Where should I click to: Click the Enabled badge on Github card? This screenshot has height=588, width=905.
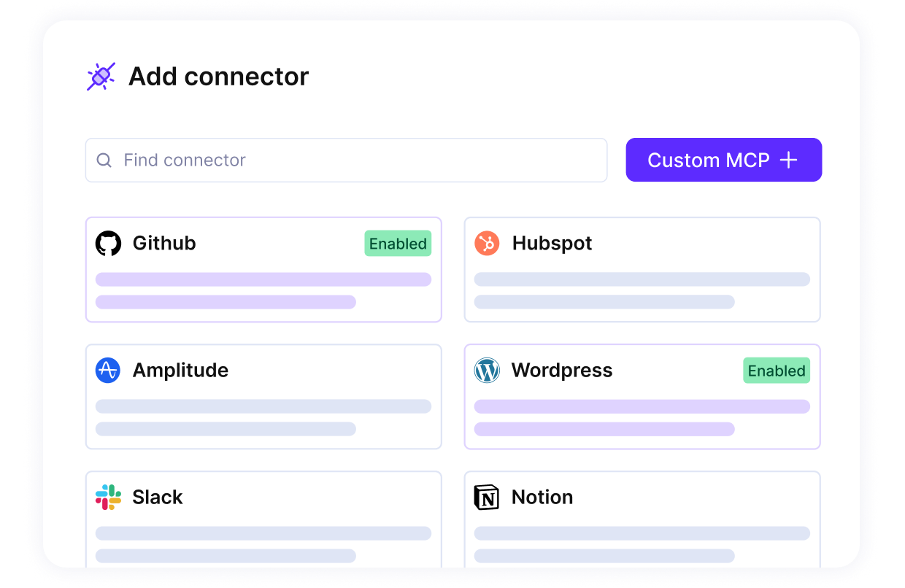[398, 244]
